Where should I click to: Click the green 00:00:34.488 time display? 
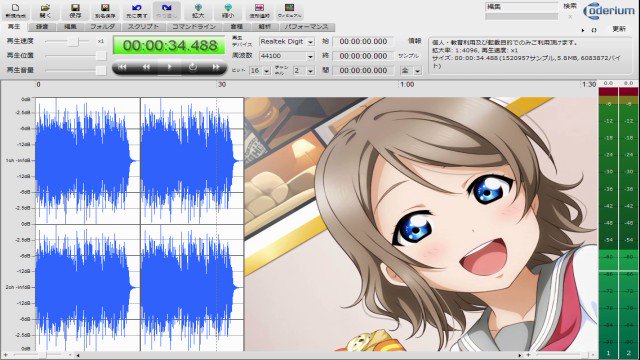pos(169,45)
